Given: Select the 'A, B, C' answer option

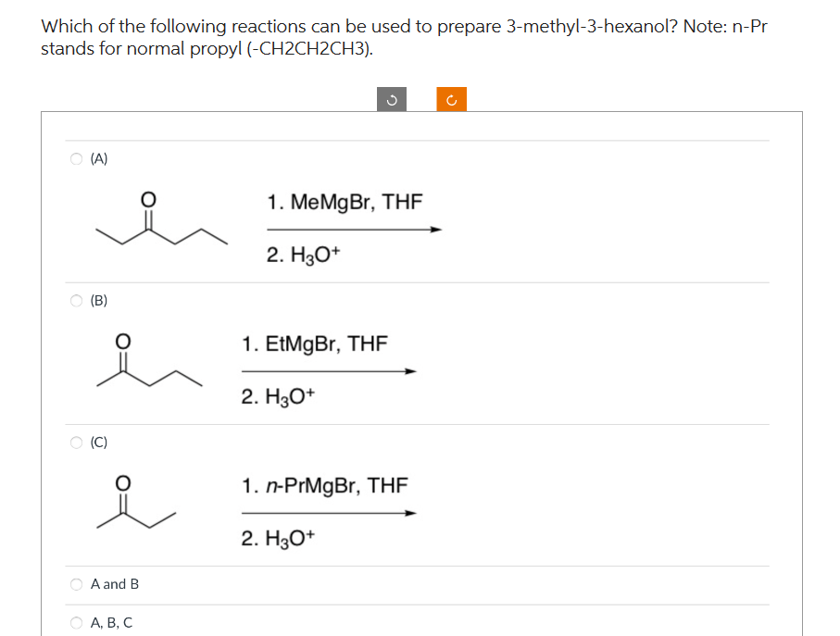Looking at the screenshot, I should pos(76,622).
